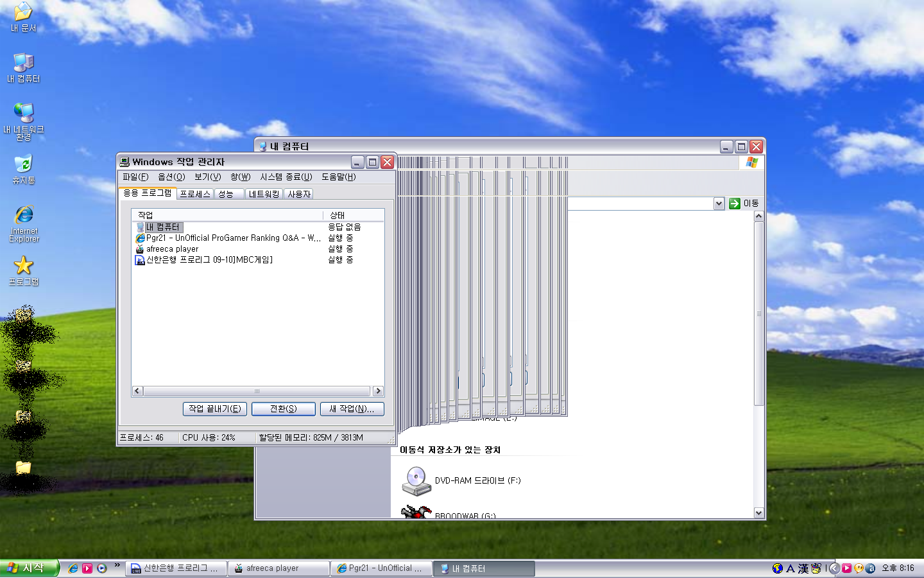Sort tasks by 상태 column header
924x578 pixels.
click(354, 215)
